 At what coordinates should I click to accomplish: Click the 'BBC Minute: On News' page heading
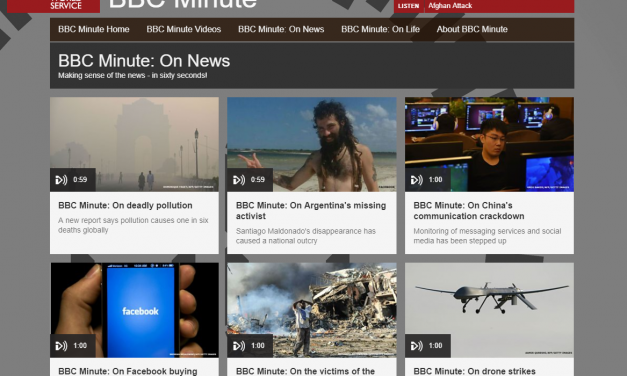(144, 61)
